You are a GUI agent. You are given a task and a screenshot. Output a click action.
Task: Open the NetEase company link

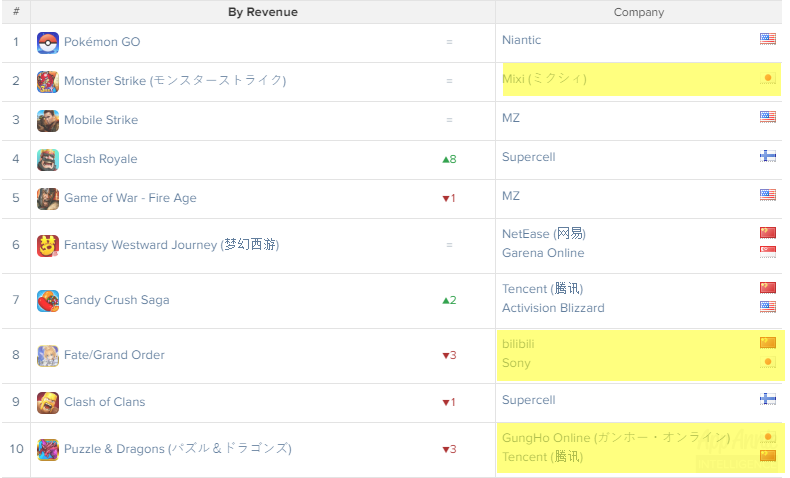[x=544, y=234]
